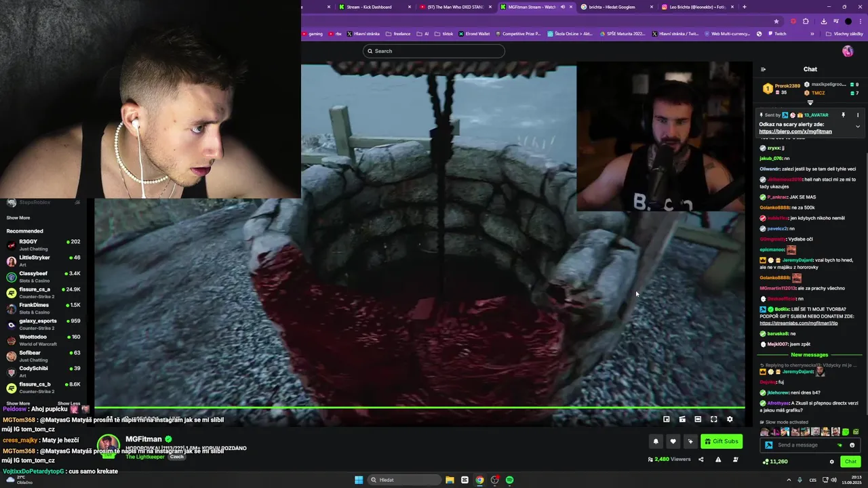Open the Classybeef recommended channel
The width and height of the screenshot is (868, 488).
pyautogui.click(x=43, y=277)
